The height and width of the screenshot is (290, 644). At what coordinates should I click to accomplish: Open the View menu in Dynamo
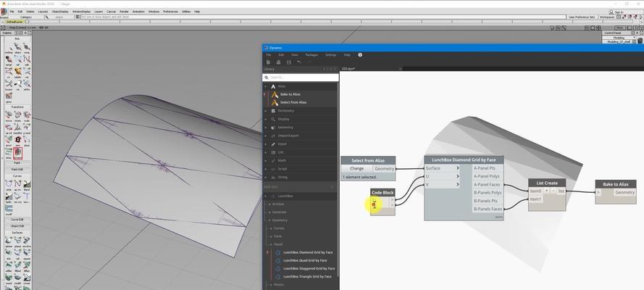[295, 54]
